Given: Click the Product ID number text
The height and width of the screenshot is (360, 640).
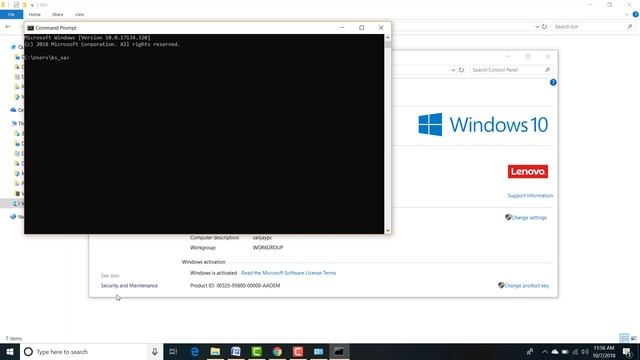Looking at the screenshot, I should (x=248, y=285).
